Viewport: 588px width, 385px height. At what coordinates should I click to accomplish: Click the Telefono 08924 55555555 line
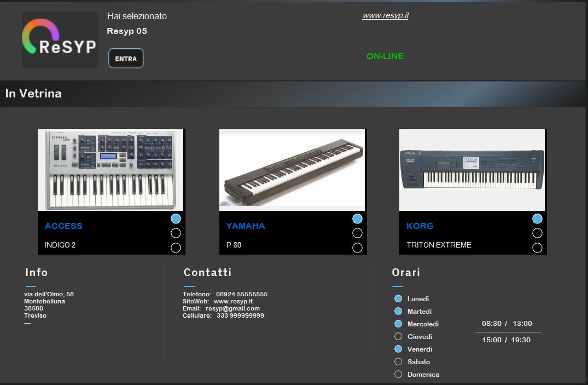[225, 294]
